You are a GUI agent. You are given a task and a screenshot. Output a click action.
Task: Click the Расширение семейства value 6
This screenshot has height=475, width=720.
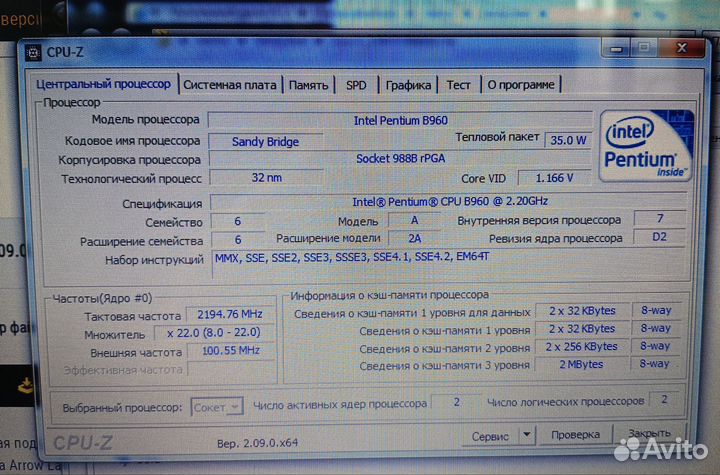pos(238,240)
